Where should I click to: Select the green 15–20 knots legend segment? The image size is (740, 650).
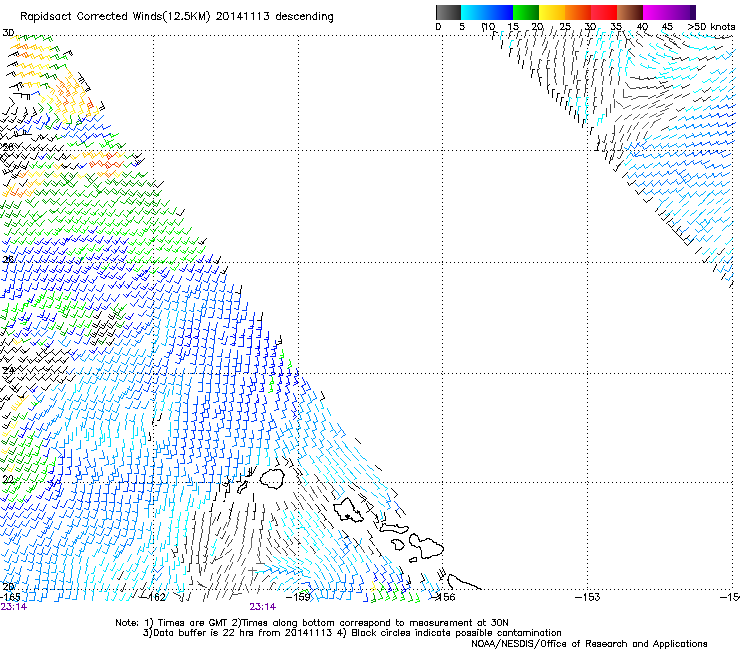click(526, 12)
